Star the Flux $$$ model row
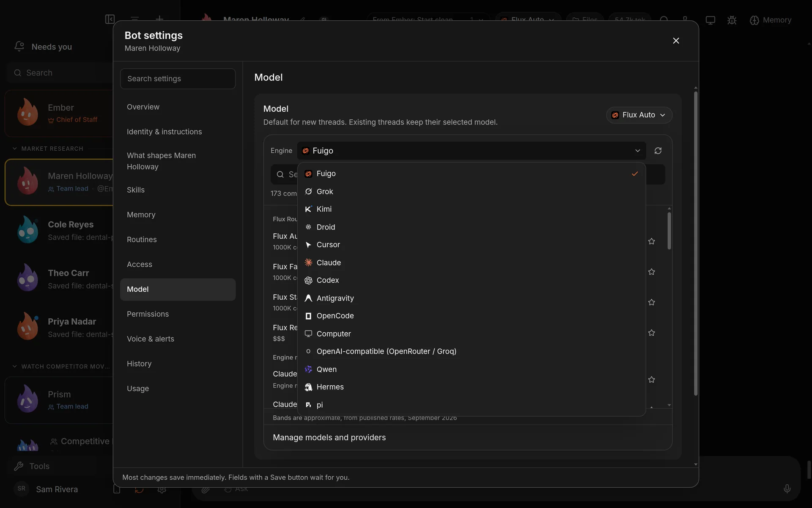This screenshot has height=508, width=812. coord(652,333)
